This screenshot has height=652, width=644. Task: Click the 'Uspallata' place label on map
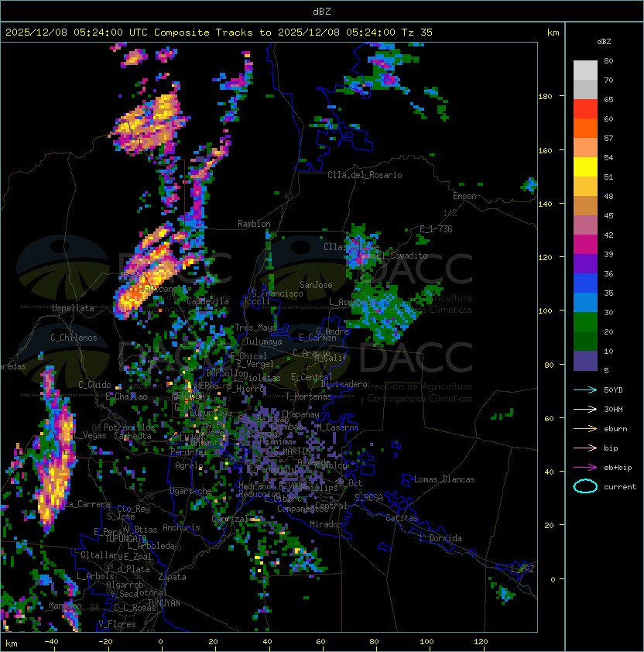73,308
